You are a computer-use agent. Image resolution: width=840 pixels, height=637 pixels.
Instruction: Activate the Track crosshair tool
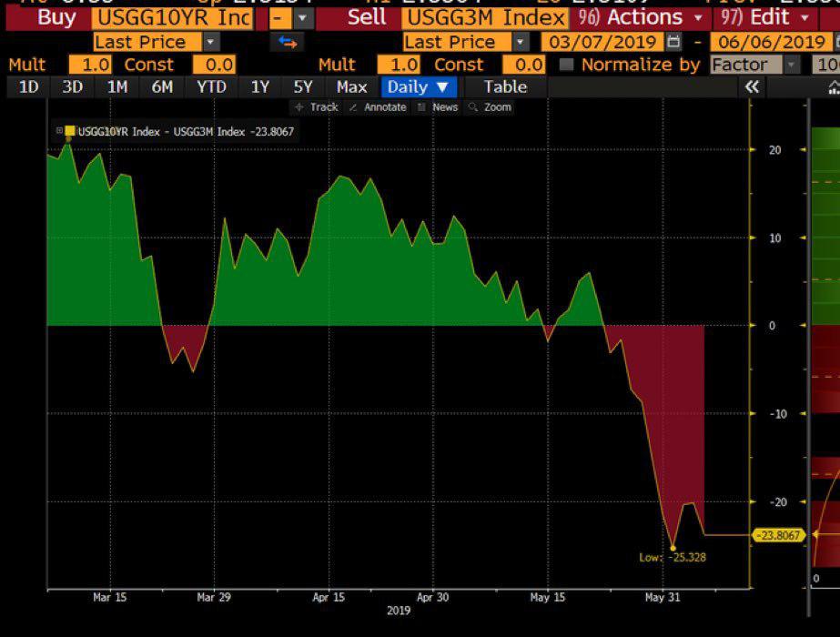pos(316,107)
